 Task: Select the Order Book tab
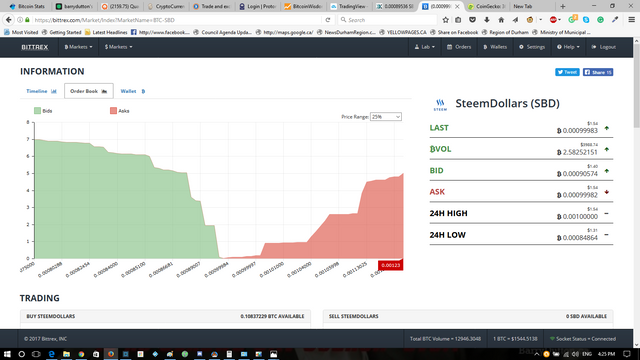(x=89, y=91)
